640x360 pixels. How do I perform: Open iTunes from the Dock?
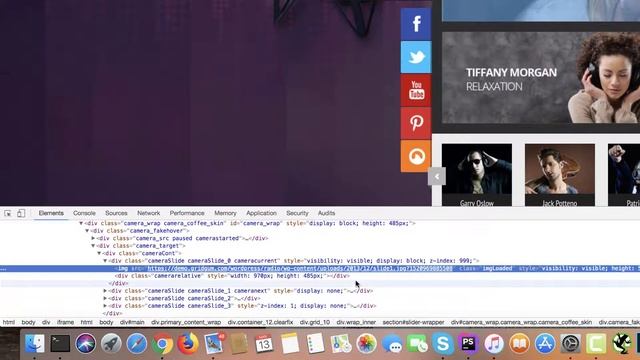click(494, 344)
